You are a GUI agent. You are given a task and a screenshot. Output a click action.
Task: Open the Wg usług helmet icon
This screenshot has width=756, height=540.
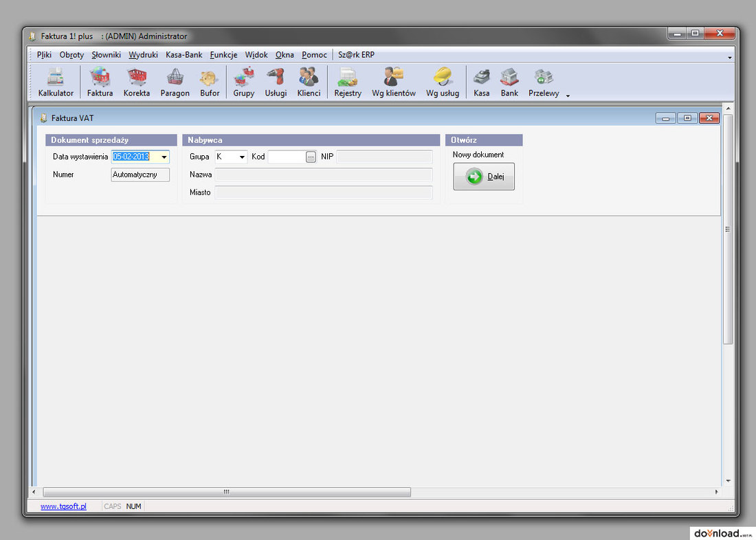[x=442, y=82]
